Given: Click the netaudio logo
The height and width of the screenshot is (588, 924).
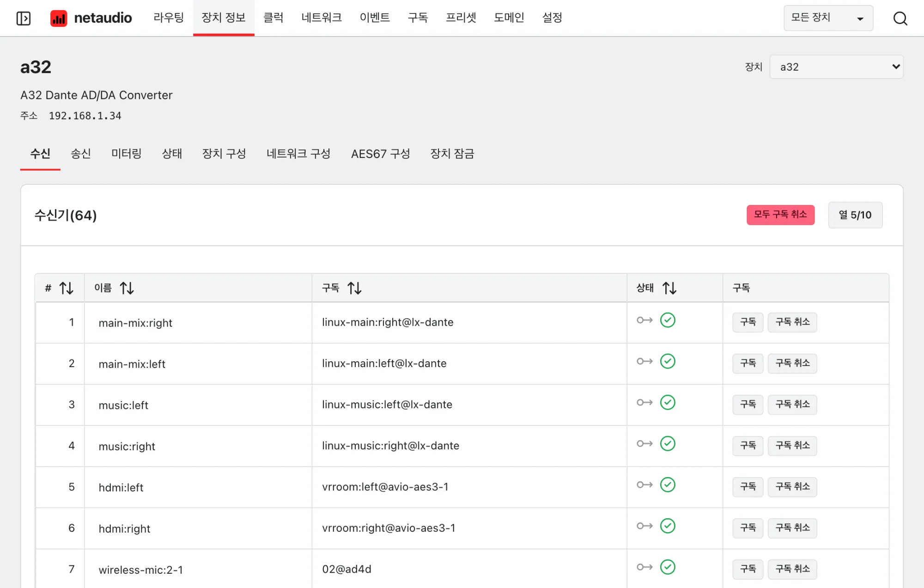Looking at the screenshot, I should [91, 18].
